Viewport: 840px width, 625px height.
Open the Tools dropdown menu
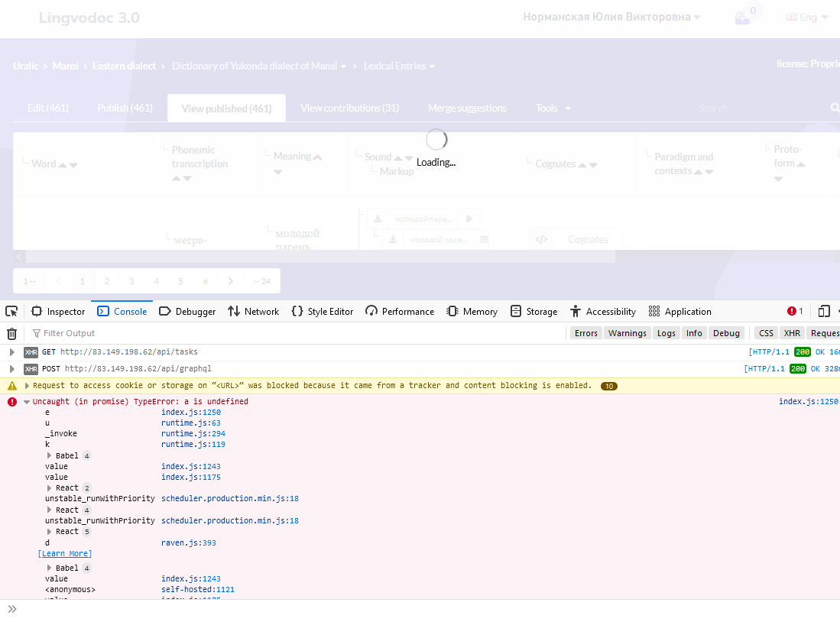[553, 108]
